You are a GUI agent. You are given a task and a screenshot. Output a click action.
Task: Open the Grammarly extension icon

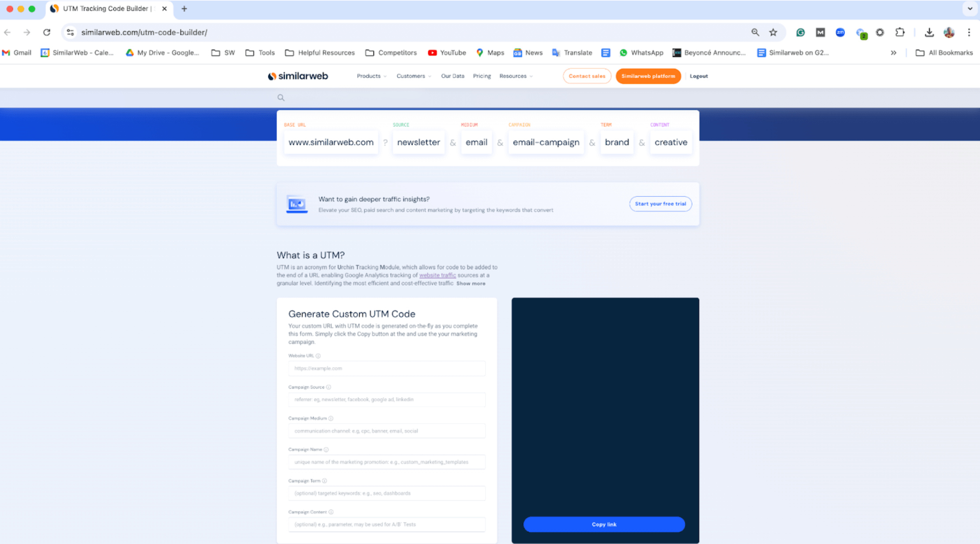pyautogui.click(x=800, y=32)
